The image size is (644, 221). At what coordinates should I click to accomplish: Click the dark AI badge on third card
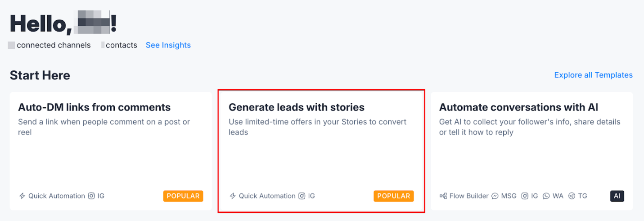click(617, 196)
